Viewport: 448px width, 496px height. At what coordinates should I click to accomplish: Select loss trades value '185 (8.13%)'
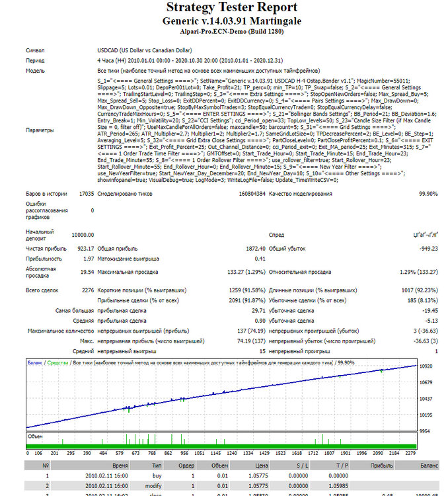(423, 300)
